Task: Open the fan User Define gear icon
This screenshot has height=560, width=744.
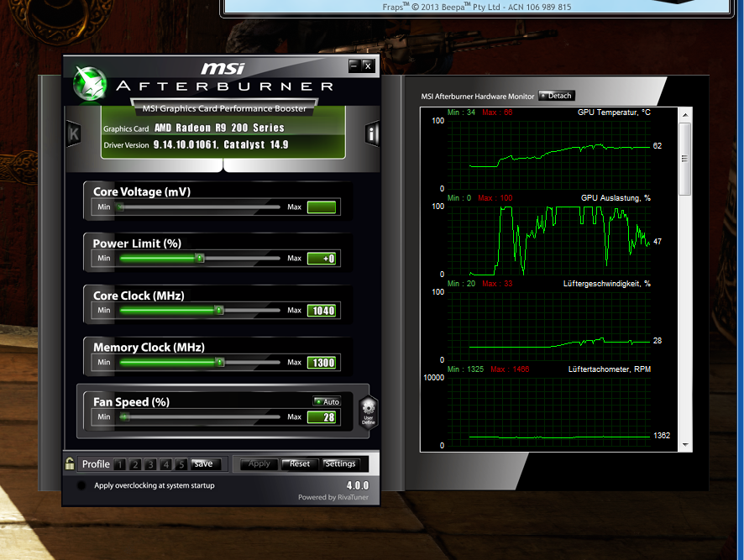Action: (x=368, y=412)
